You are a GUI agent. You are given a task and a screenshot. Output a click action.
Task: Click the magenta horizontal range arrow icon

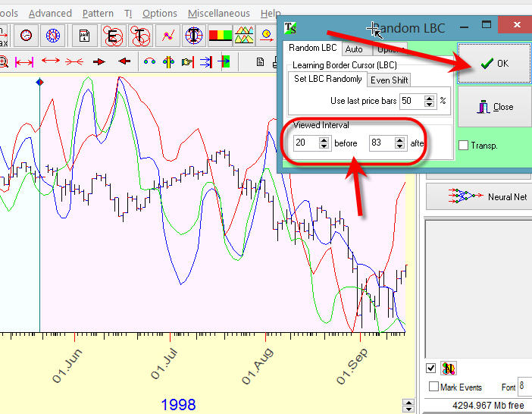[24, 61]
